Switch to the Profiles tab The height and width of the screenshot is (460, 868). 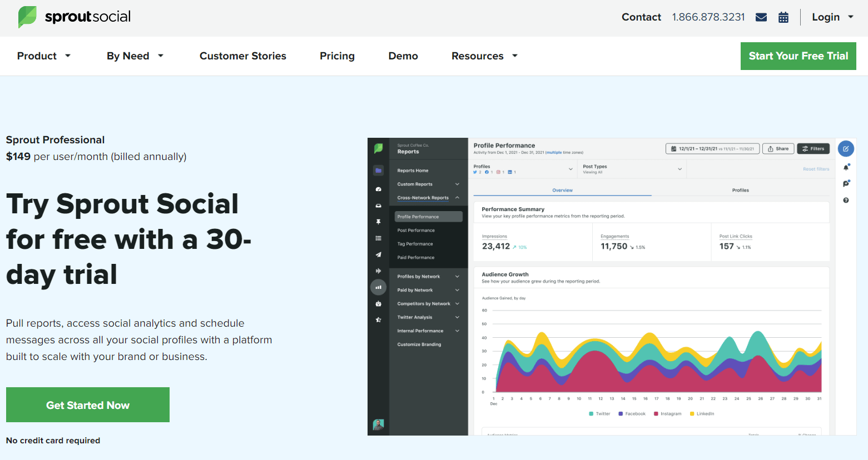[x=741, y=190]
